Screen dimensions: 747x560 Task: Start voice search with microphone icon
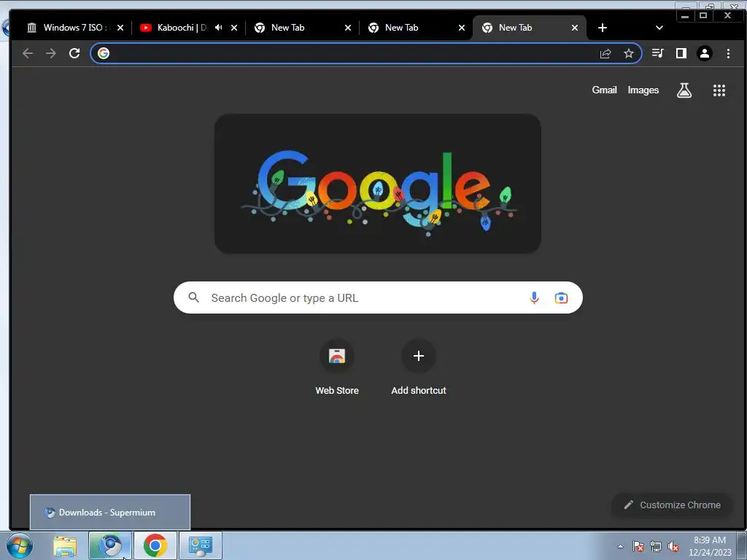click(534, 297)
